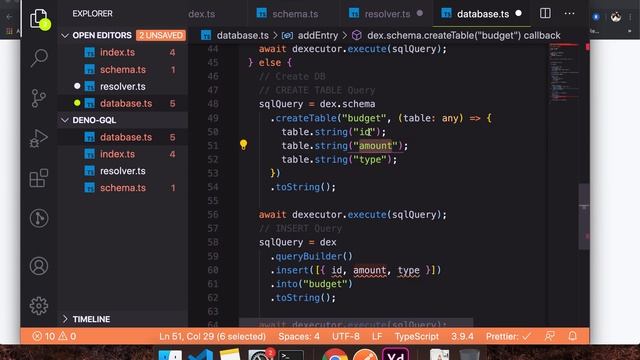Open resolver.ts under DENO-GQL
This screenshot has width=640, height=360.
(122, 171)
